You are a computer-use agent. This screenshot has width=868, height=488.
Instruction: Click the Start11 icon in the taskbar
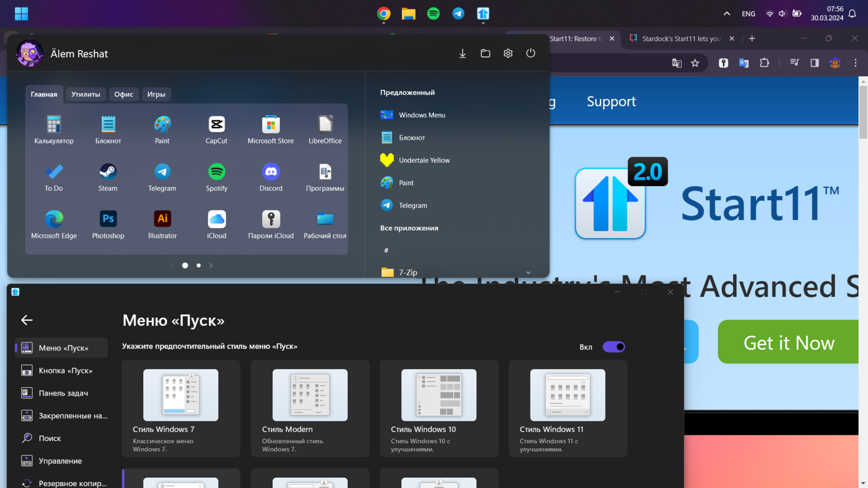point(483,13)
